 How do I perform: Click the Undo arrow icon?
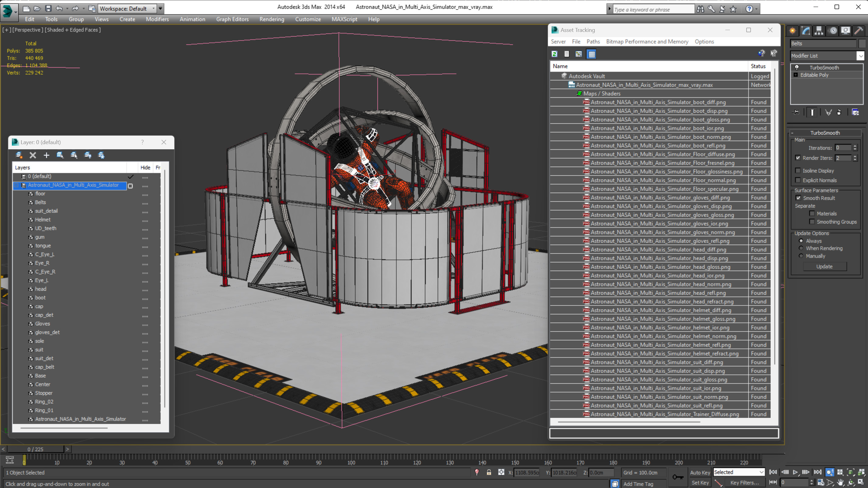click(x=59, y=9)
